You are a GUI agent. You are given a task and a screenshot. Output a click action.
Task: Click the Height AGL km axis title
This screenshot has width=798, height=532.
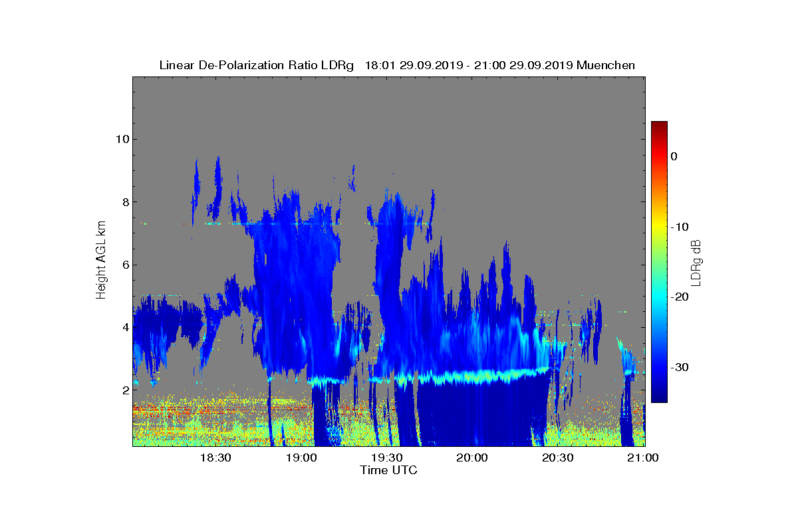pyautogui.click(x=101, y=261)
